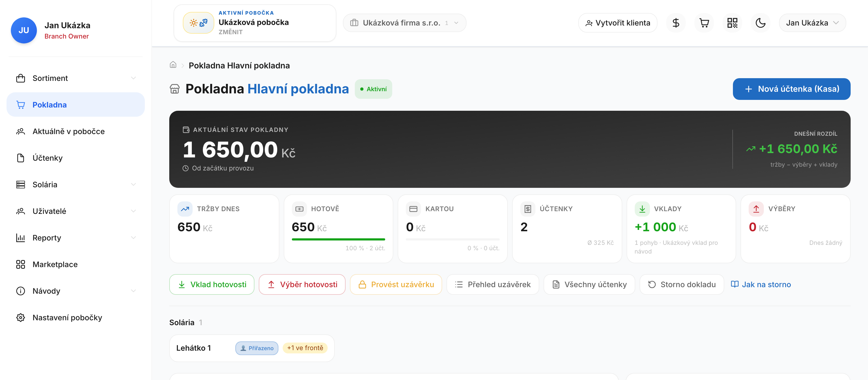Image resolution: width=868 pixels, height=380 pixels.
Task: Click the Solária icon in sidebar
Action: coord(21,185)
